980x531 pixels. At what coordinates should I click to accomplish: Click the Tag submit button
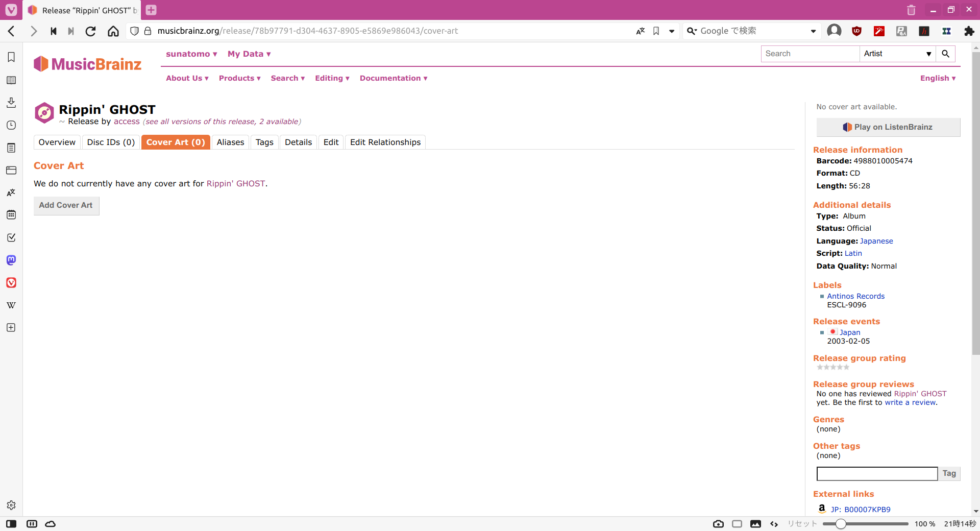(949, 473)
